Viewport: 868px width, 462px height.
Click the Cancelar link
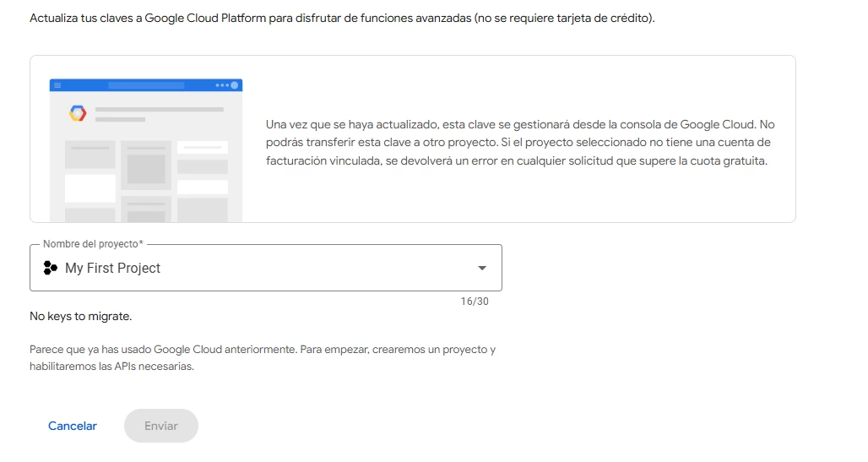coord(73,426)
